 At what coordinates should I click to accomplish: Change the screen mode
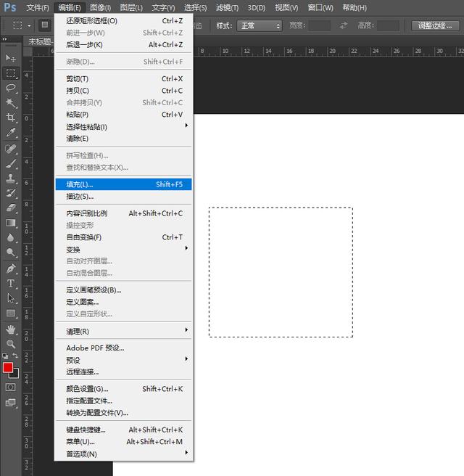point(11,403)
